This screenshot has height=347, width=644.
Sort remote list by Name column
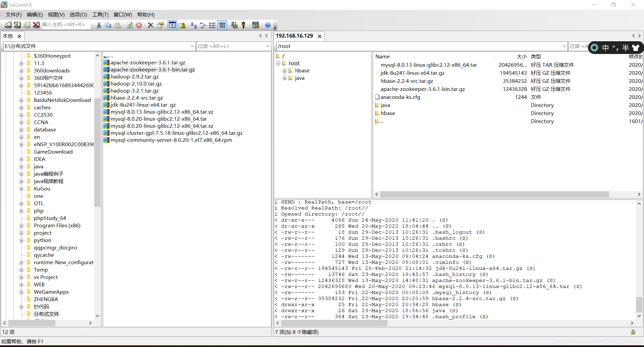(x=434, y=57)
